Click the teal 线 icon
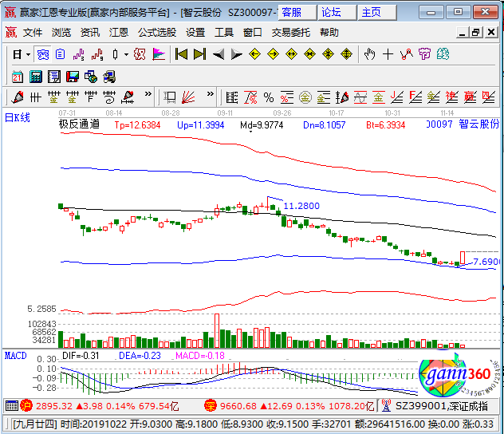Viewport: 504px width, 434px height. click(x=443, y=54)
